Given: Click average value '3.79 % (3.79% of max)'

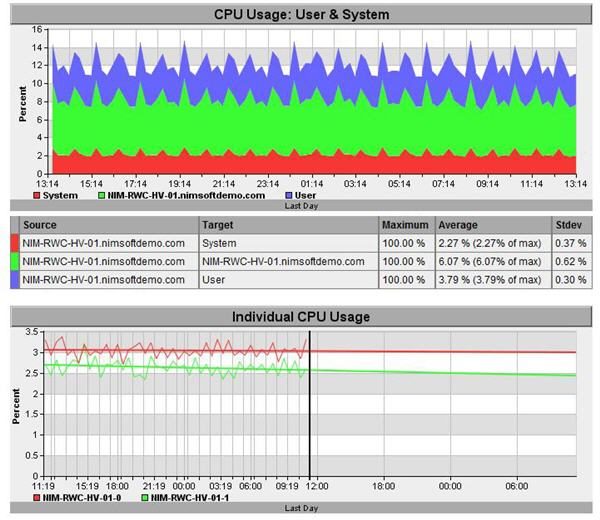Looking at the screenshot, I should click(x=490, y=280).
